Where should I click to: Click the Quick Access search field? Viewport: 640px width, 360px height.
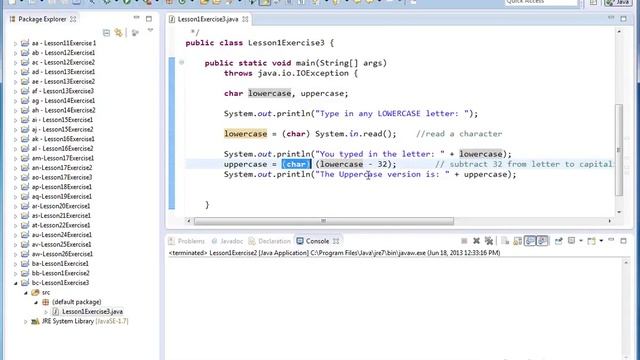click(x=541, y=2)
